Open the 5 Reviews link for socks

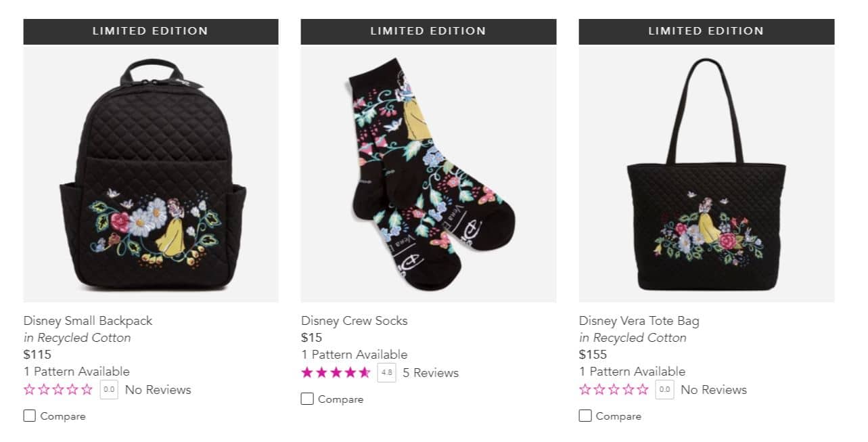(430, 373)
